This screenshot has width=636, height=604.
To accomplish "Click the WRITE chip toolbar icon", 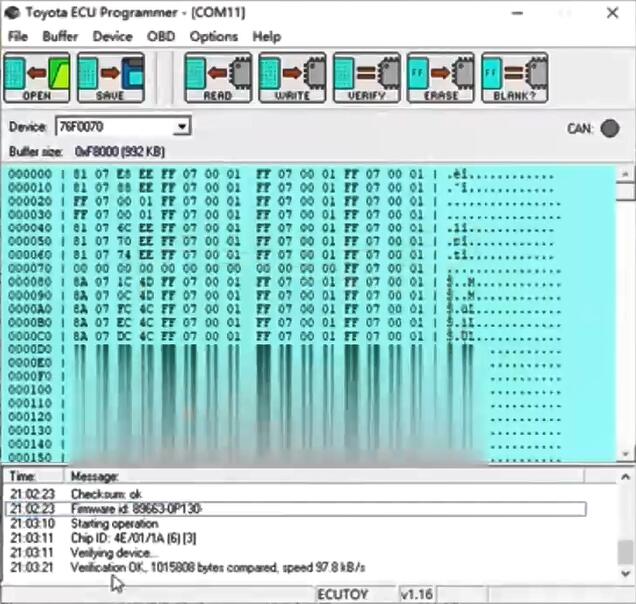I will 292,77.
